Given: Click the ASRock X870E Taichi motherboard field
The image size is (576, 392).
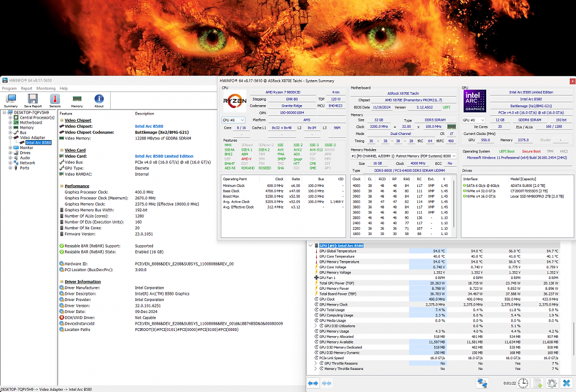Looking at the screenshot, I should pos(403,93).
